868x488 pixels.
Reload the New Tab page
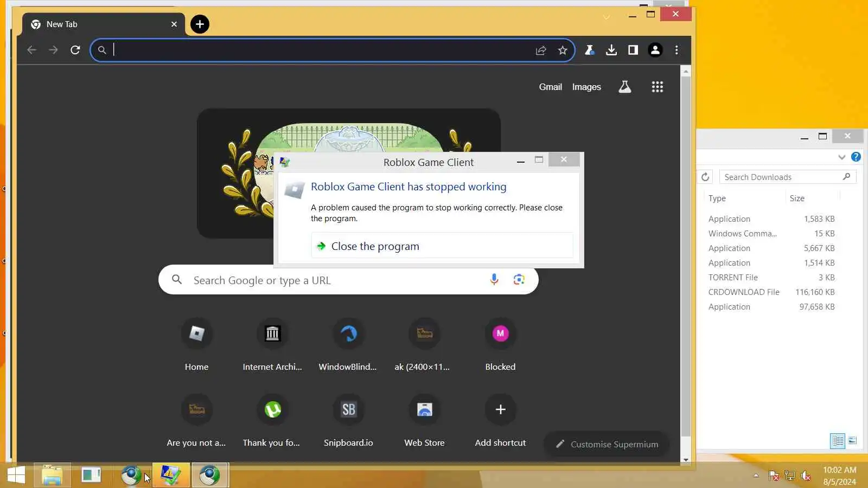click(75, 50)
